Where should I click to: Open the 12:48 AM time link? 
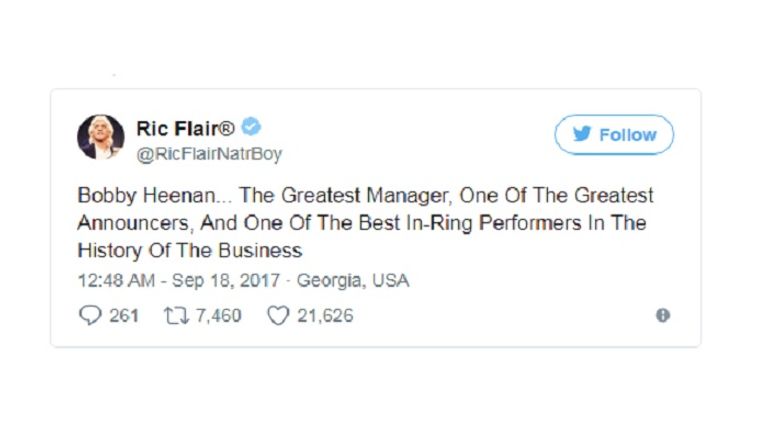click(x=110, y=281)
